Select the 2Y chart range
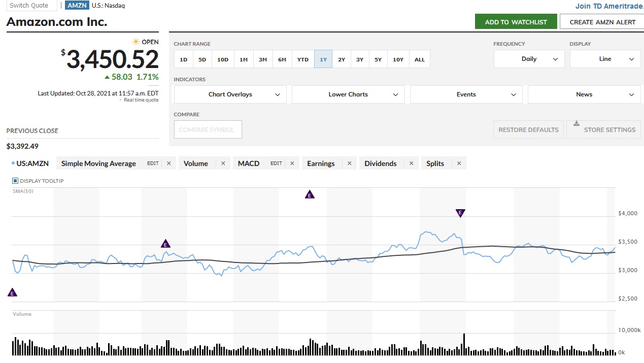This screenshot has width=644, height=363. [x=342, y=59]
